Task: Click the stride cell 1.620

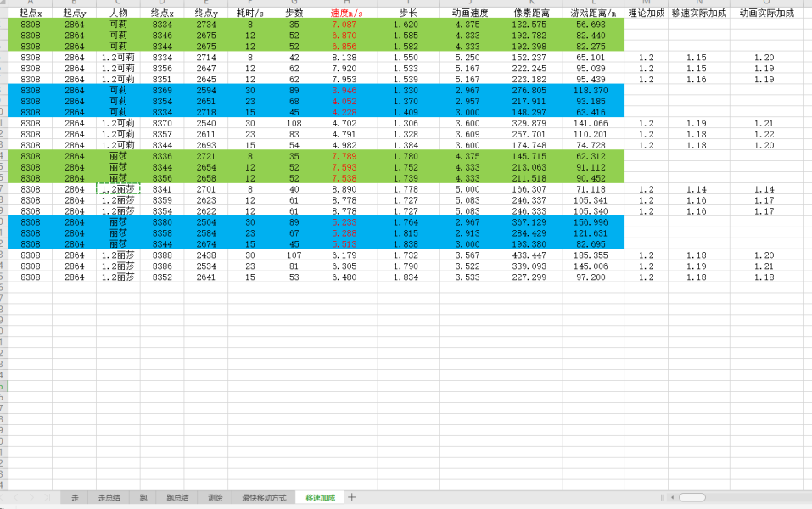Action: pyautogui.click(x=408, y=25)
